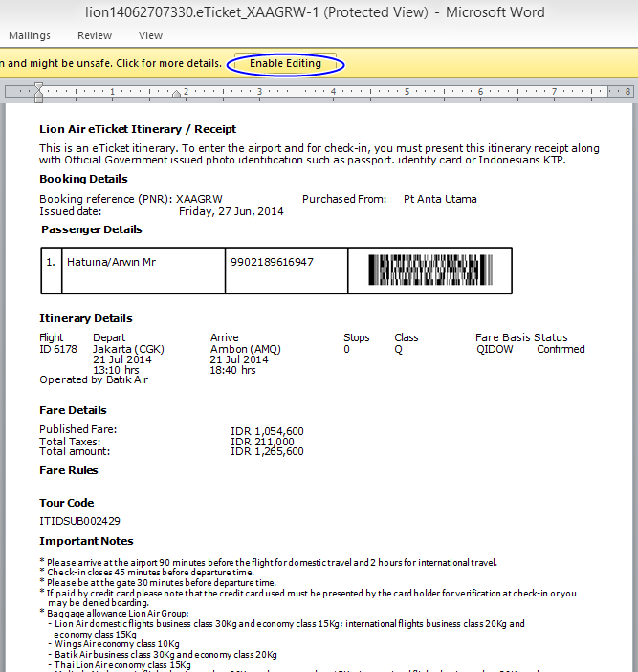Screen dimensions: 638x672
Task: Click the 'Fare Rules' heading
Action: [69, 470]
